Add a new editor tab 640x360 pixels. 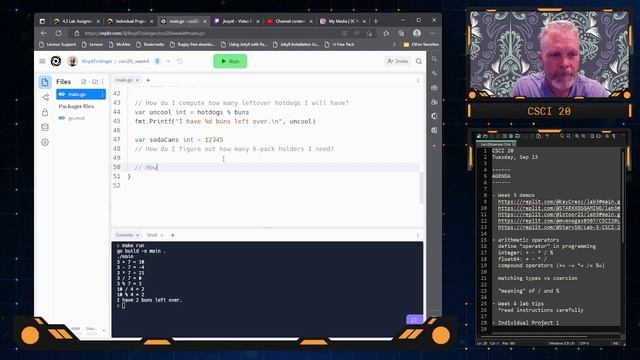pos(148,80)
